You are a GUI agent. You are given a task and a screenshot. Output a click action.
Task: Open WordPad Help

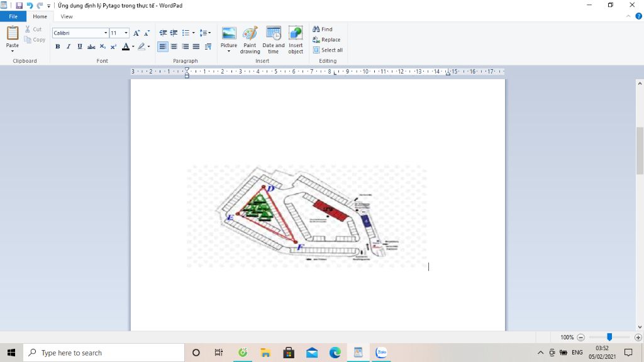639,16
